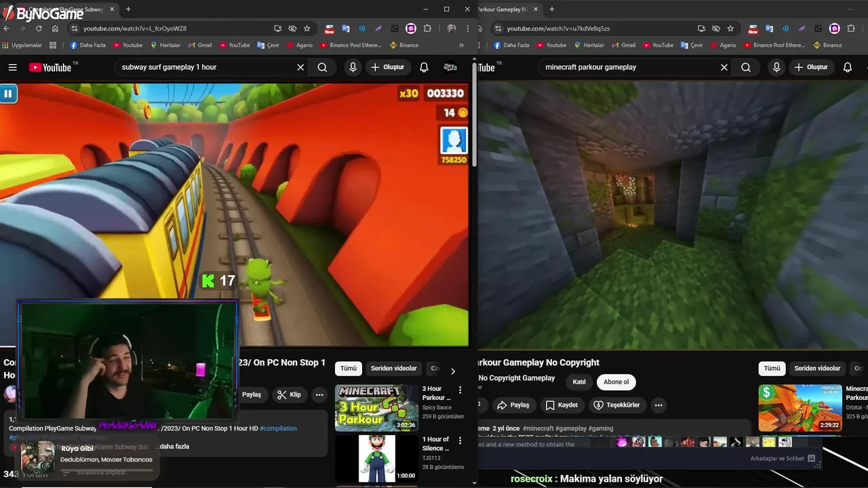The height and width of the screenshot is (488, 868).
Task: Start voice search in right YouTube window
Action: point(776,67)
